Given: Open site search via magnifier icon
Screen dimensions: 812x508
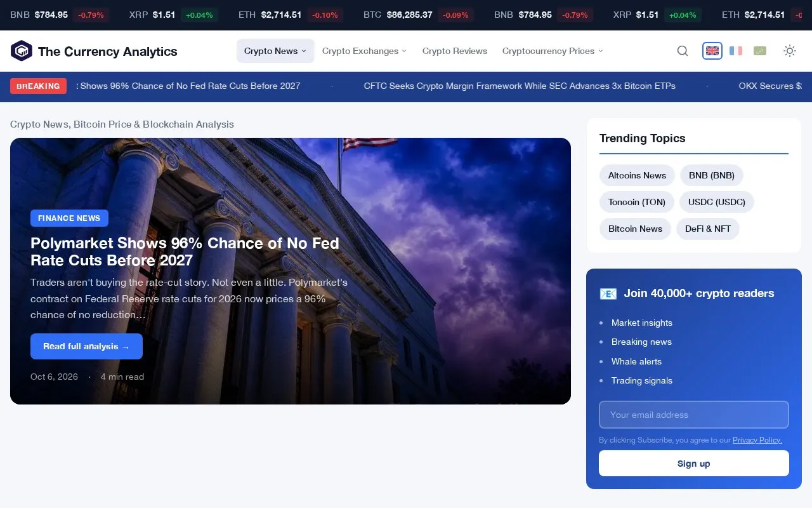Looking at the screenshot, I should pos(683,51).
